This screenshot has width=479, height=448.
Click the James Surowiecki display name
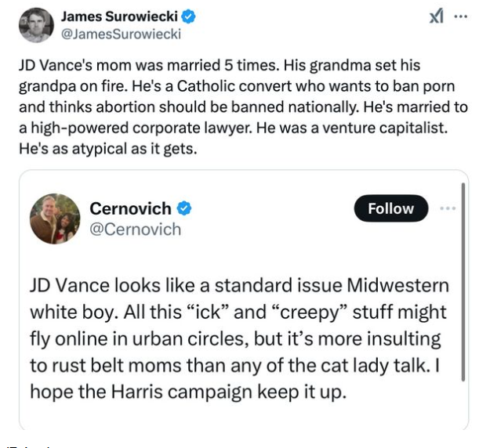pyautogui.click(x=119, y=16)
